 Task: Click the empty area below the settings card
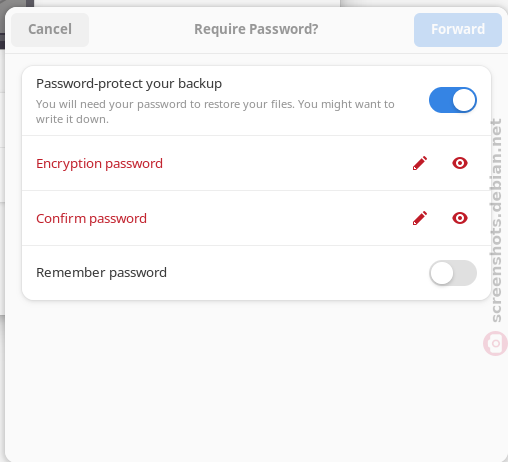(x=256, y=380)
